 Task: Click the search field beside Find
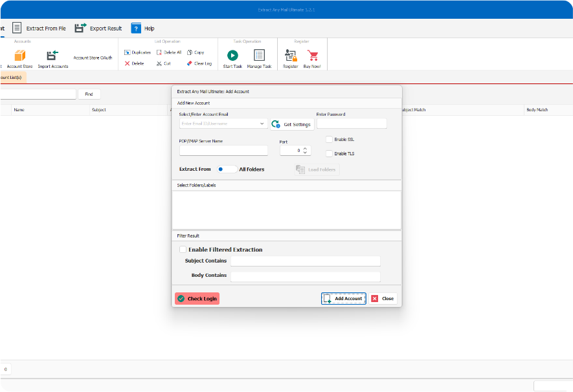(x=38, y=94)
